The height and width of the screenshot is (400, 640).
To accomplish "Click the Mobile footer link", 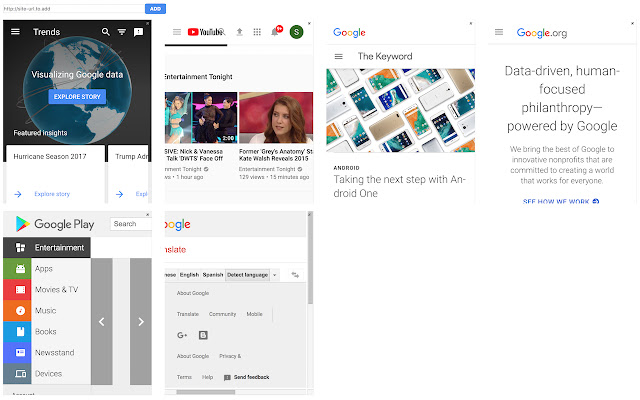I will pyautogui.click(x=254, y=314).
